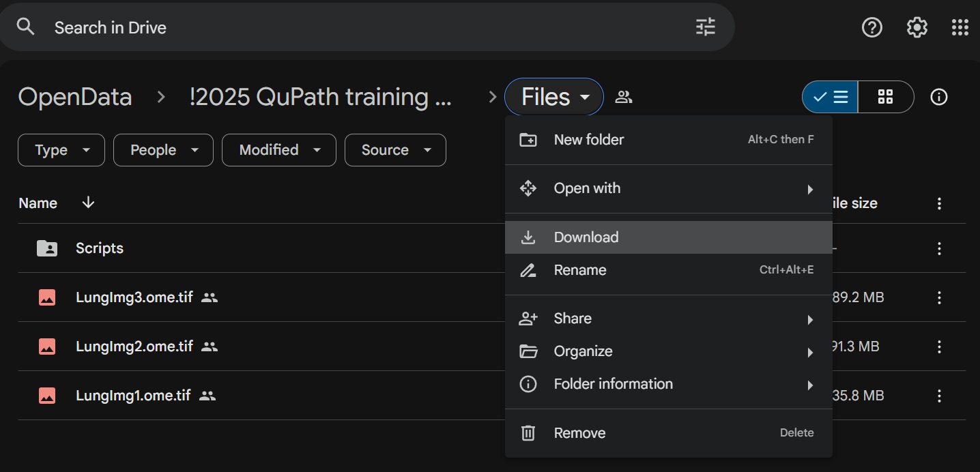Click the advanced search filter options icon
The width and height of the screenshot is (980, 472).
point(705,27)
